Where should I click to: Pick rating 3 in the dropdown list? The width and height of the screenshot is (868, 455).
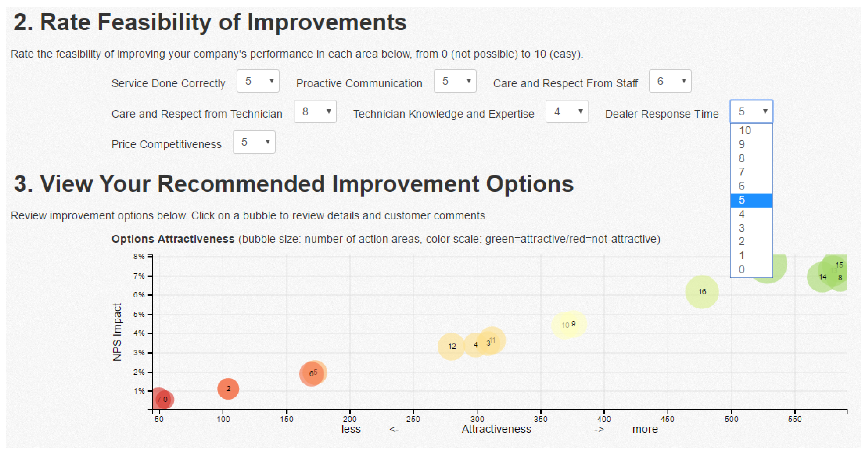[751, 228]
